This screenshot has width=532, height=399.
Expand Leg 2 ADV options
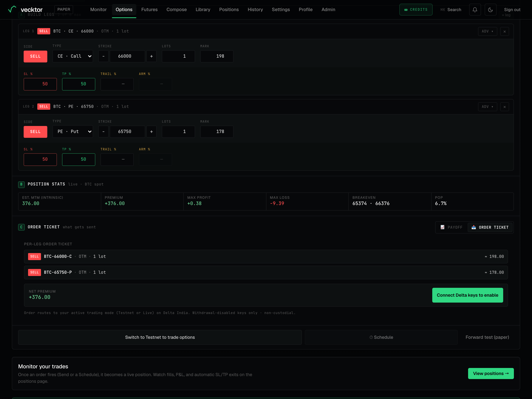point(487,107)
